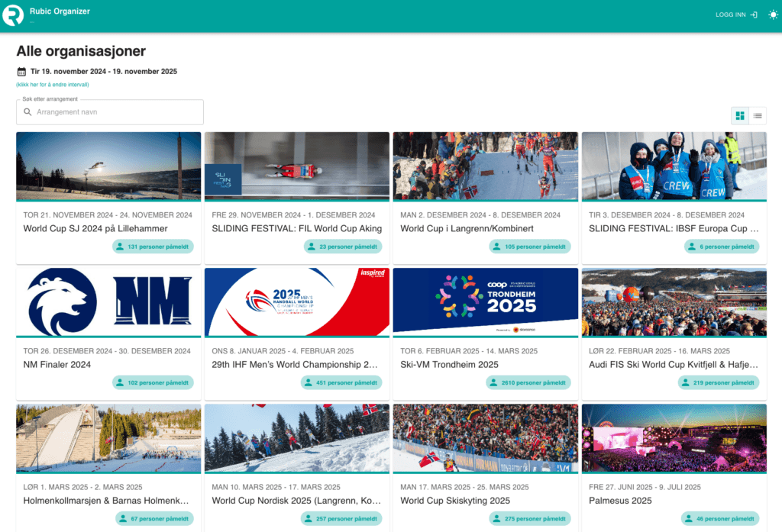Click person icon in 219 personer chip

(686, 383)
